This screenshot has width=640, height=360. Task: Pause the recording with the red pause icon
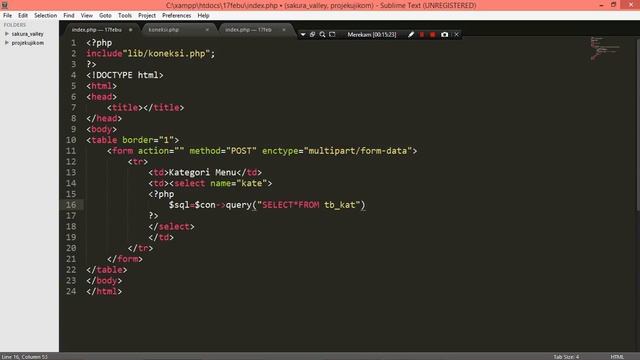click(x=422, y=35)
